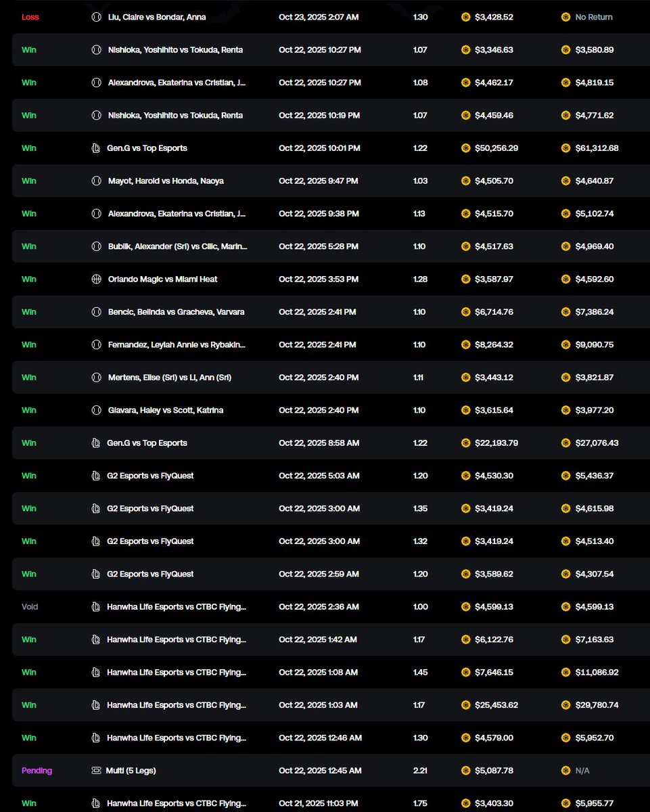
Task: Open the Bublik, Alexander vs Cilic match
Action: click(x=177, y=246)
